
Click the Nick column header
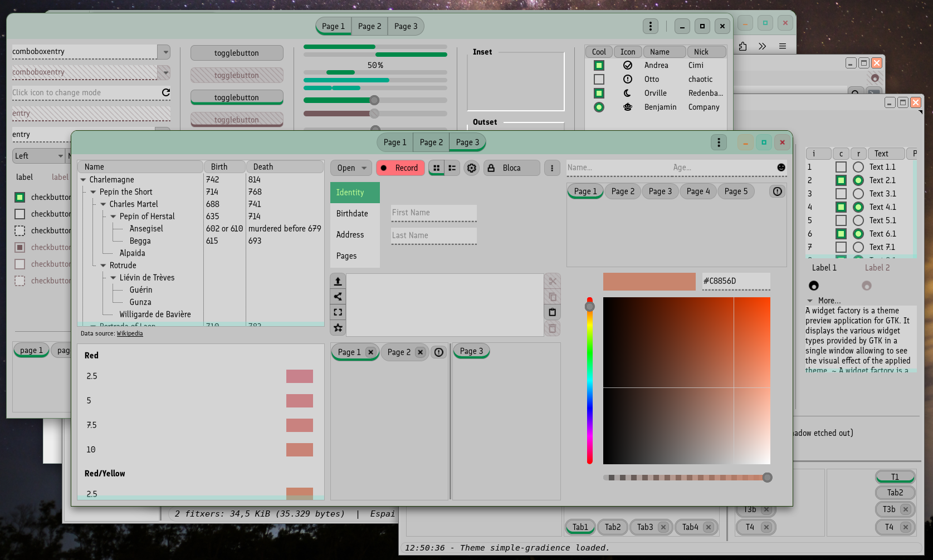706,52
